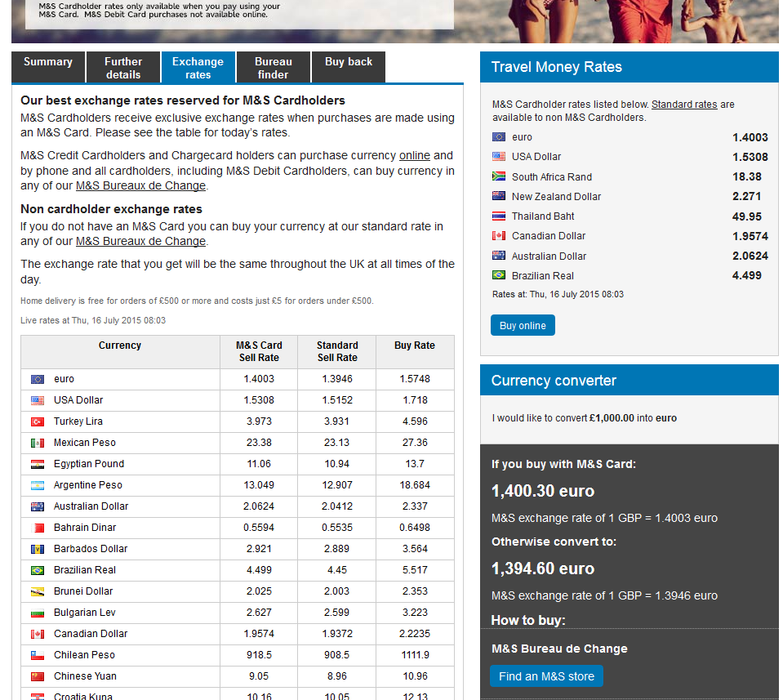Click the Barbados Dollar buy rate 3.564

pos(415,549)
